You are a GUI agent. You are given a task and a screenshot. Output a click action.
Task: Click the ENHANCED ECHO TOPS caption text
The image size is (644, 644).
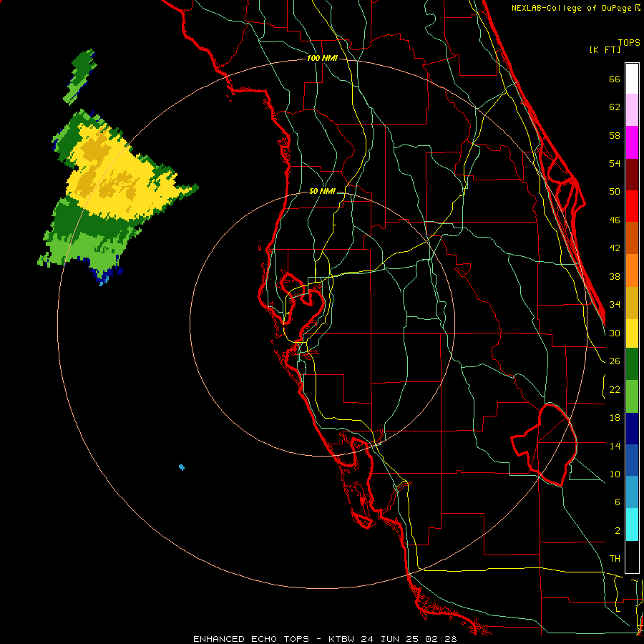(251, 639)
